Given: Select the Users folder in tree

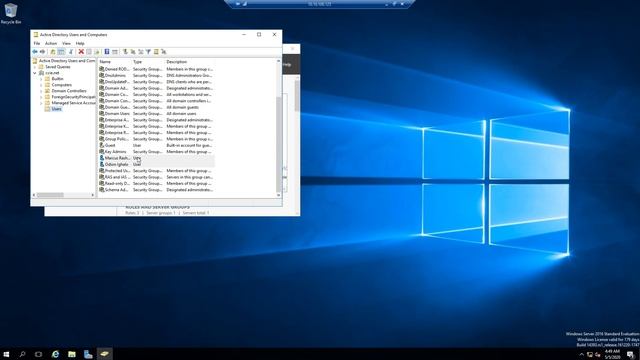Looking at the screenshot, I should [56, 109].
